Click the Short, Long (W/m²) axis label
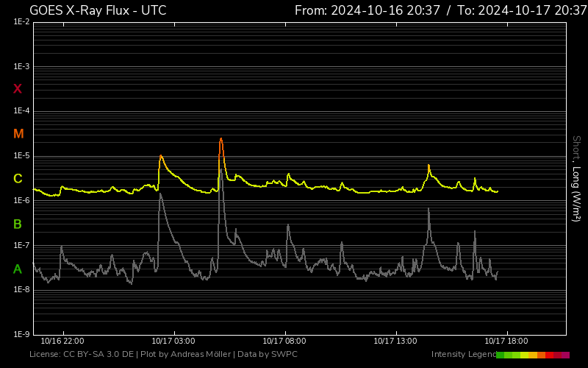 tap(576, 178)
